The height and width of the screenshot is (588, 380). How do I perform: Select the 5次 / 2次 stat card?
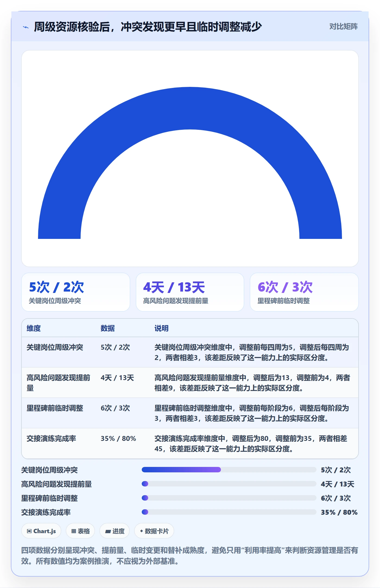coord(76,292)
